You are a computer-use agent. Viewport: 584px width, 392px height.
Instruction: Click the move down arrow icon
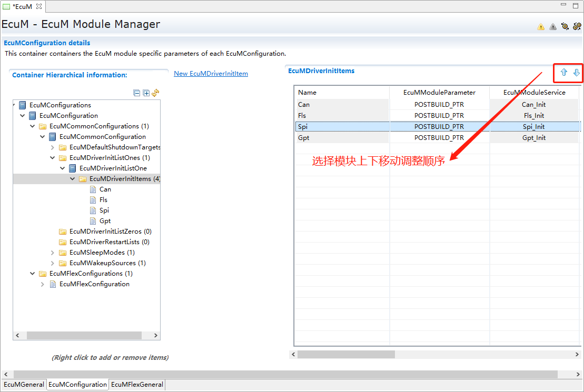(x=576, y=73)
